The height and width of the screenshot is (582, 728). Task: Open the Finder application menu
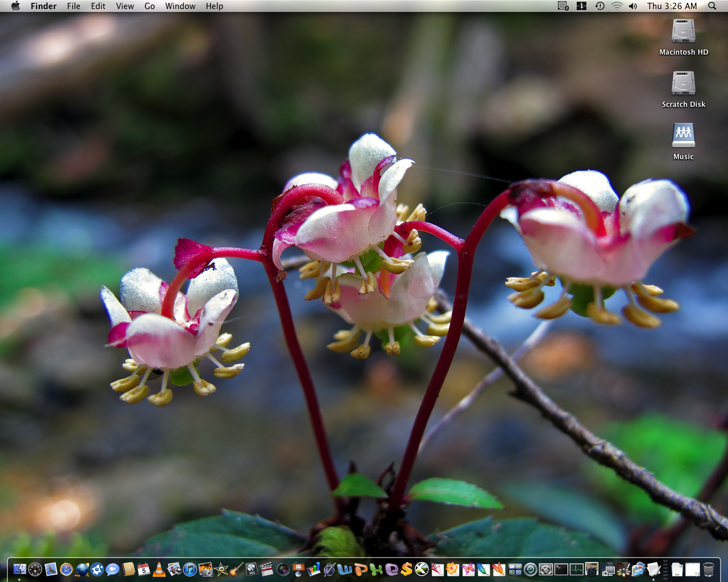[x=44, y=6]
